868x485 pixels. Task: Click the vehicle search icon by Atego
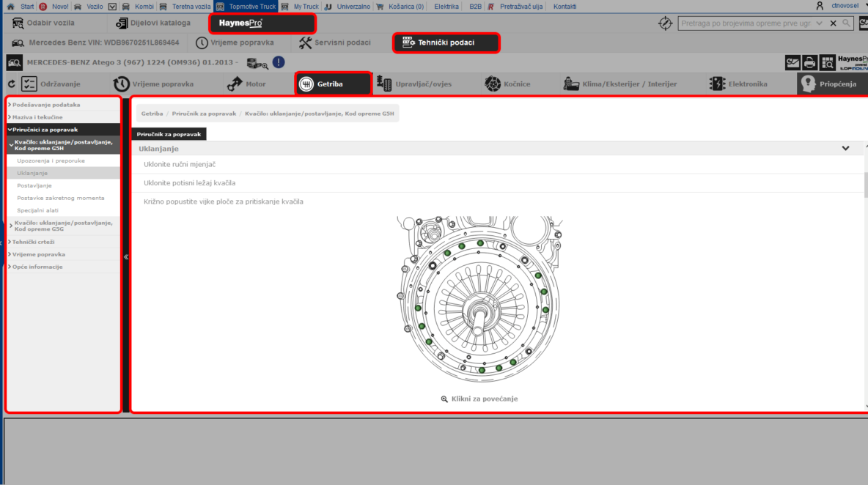15,62
